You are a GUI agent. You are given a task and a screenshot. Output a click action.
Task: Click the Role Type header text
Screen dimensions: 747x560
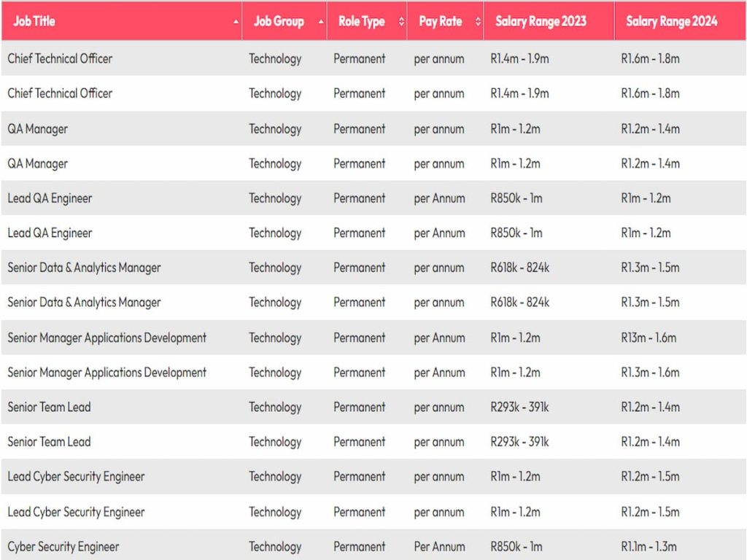pos(361,21)
